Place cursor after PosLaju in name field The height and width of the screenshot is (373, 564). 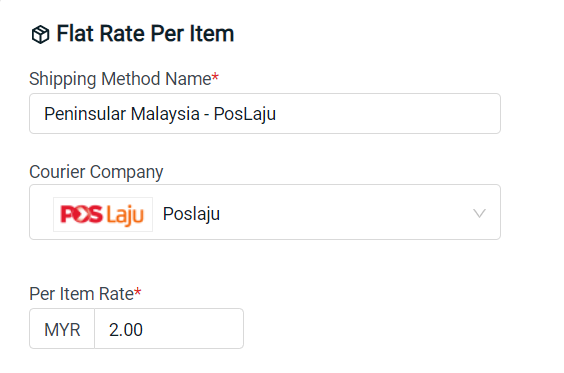click(277, 114)
